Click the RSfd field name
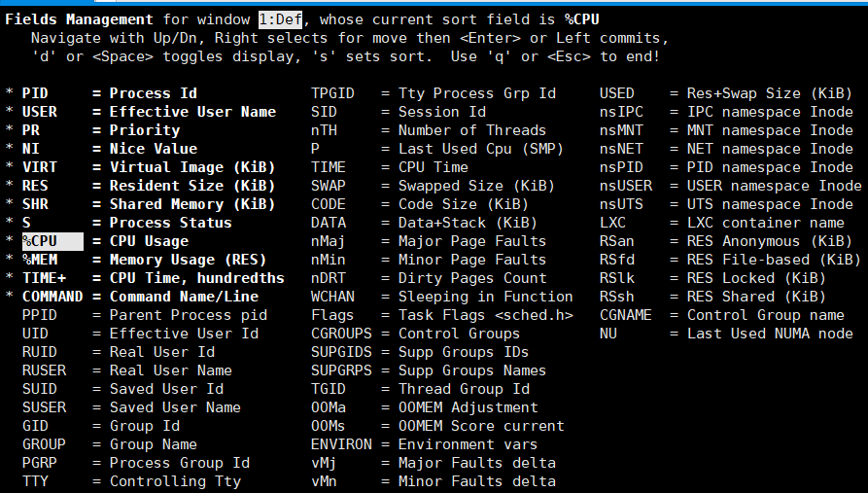Viewport: 868px width, 493px height. coord(616,260)
